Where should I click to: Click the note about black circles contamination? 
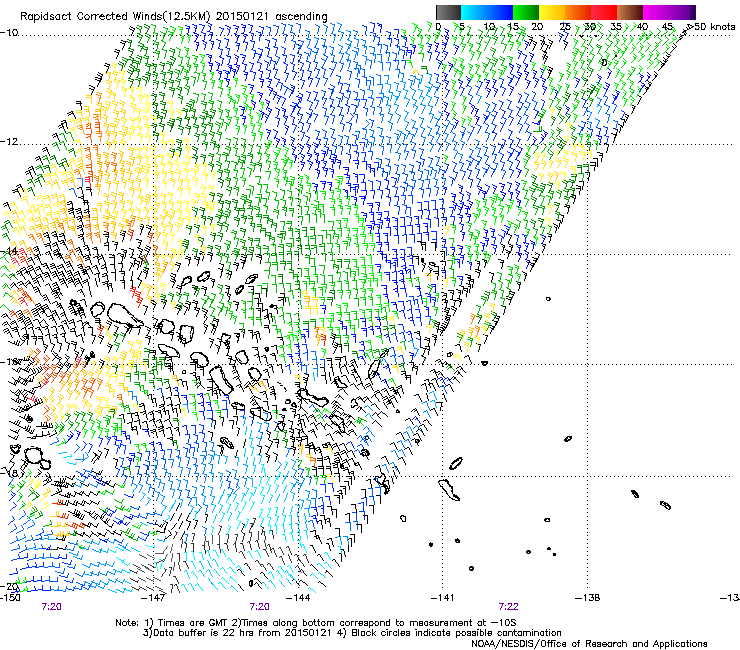(449, 633)
